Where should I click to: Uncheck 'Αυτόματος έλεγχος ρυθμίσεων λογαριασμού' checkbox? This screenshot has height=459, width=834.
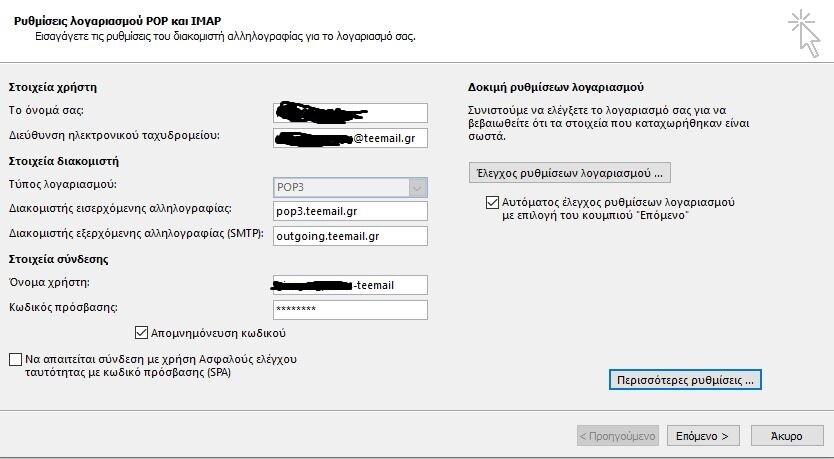pos(491,202)
